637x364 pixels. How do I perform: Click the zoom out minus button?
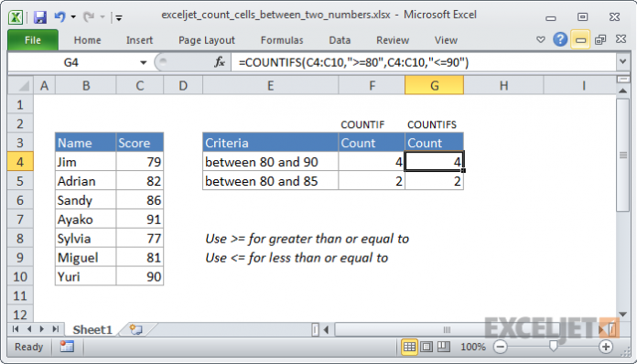pos(501,347)
